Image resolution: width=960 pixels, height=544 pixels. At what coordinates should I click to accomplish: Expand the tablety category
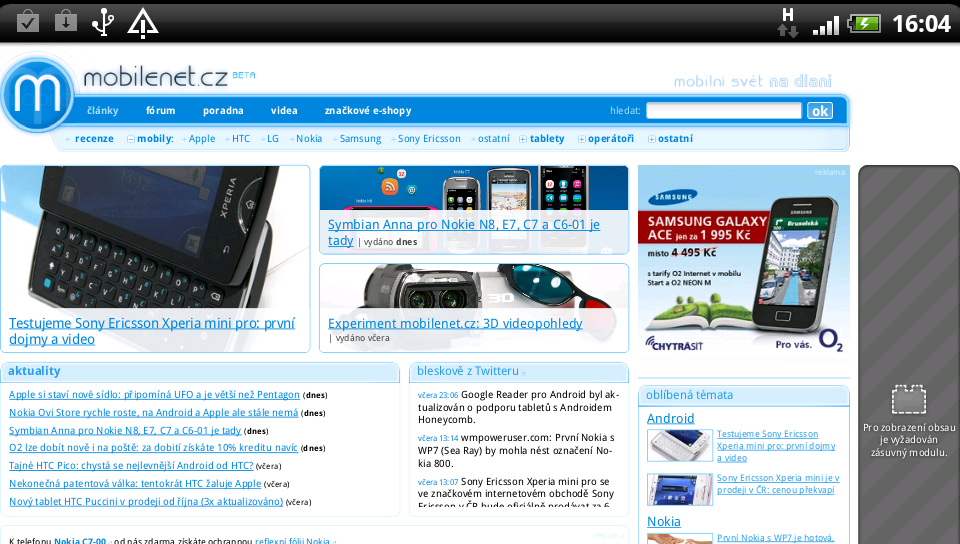point(523,139)
